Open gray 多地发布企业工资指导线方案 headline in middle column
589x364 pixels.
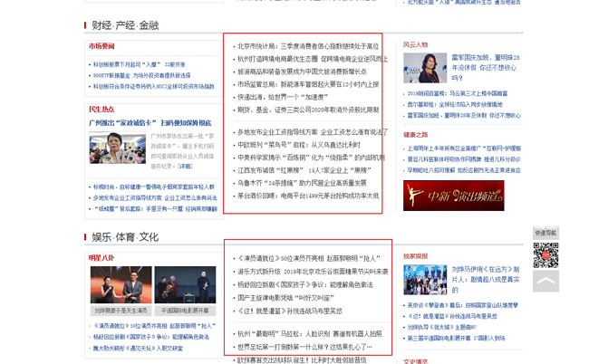(x=313, y=132)
